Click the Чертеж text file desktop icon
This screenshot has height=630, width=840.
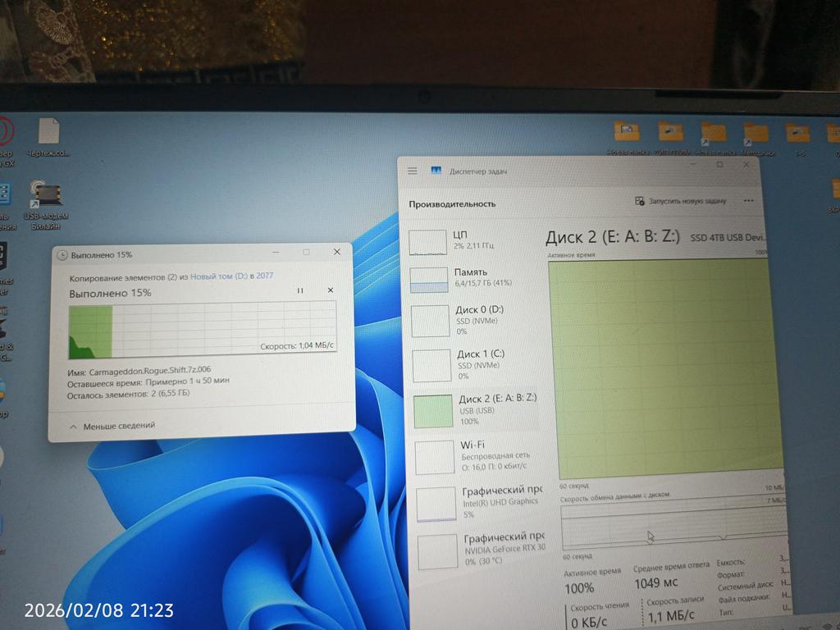coord(48,132)
